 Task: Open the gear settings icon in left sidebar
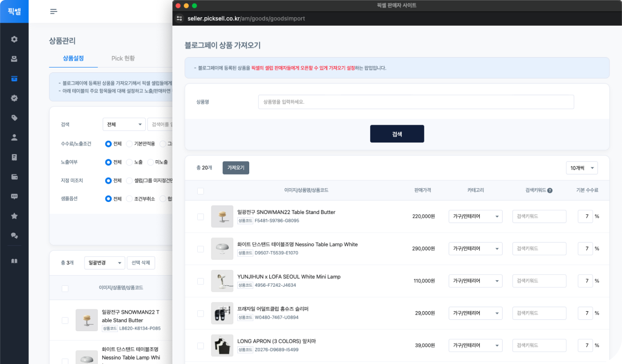coord(14,40)
